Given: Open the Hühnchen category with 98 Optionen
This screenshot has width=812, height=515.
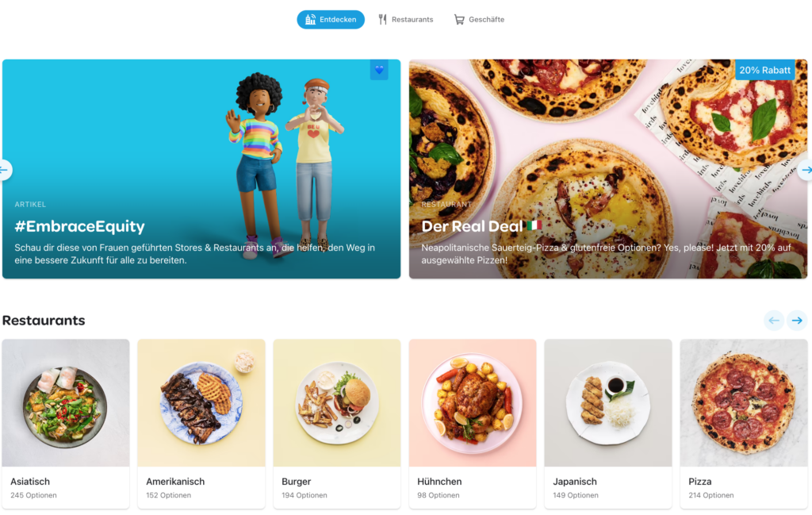Looking at the screenshot, I should [x=473, y=424].
